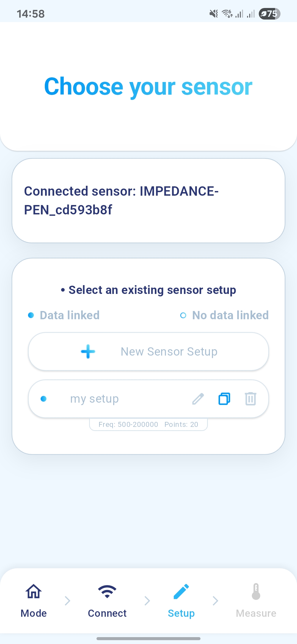Select the my setup entry name
The image size is (297, 644).
point(94,399)
